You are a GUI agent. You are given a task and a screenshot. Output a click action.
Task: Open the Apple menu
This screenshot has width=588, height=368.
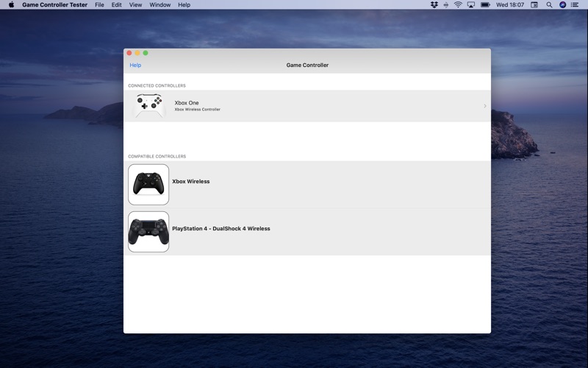pyautogui.click(x=11, y=4)
